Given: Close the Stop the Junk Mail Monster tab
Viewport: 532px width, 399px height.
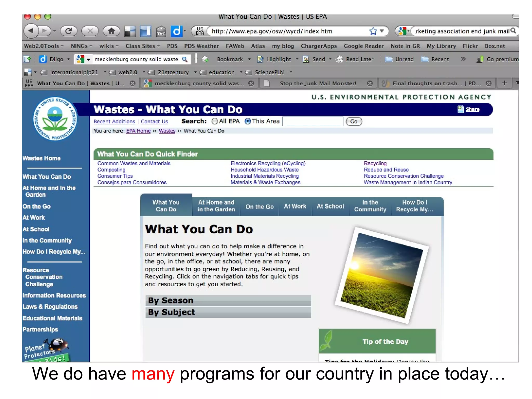Looking at the screenshot, I should pos(370,83).
